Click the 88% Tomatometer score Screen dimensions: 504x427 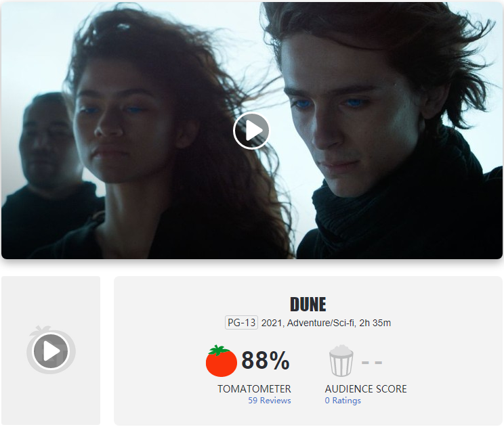(x=266, y=360)
